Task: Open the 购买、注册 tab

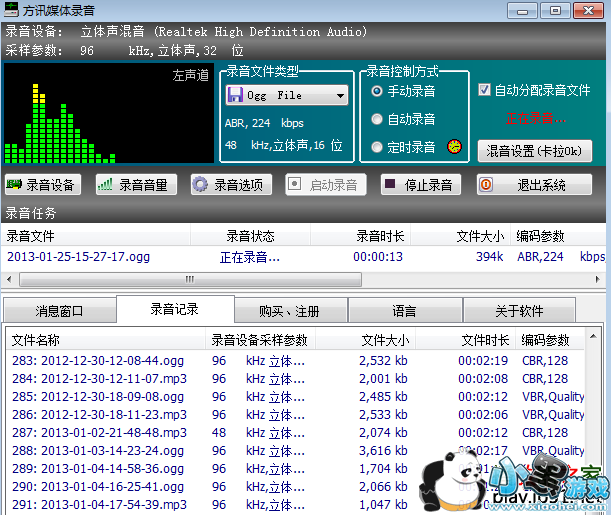Action: (x=289, y=311)
